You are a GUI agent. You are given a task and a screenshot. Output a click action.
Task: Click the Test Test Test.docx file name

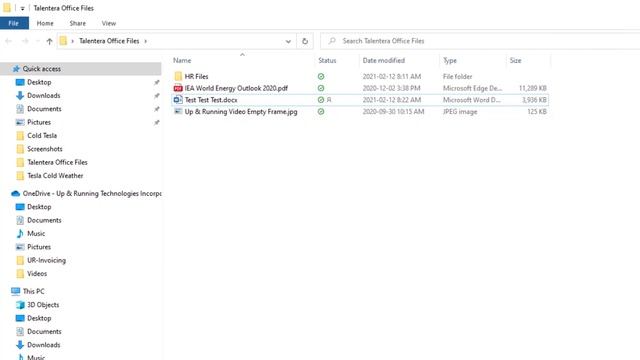[x=211, y=100]
